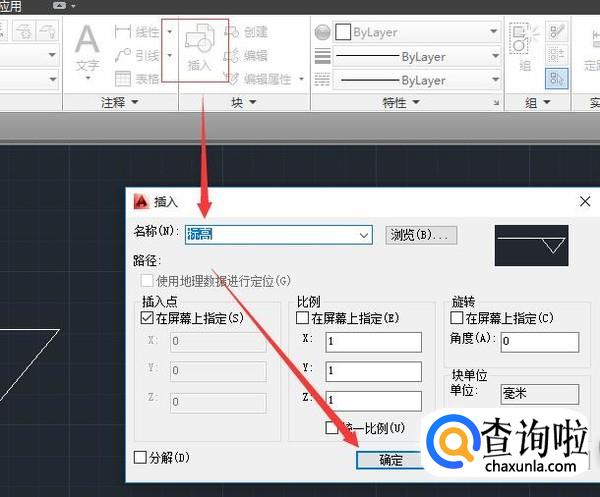Open the Insert (插入) block tool
The width and height of the screenshot is (600, 497).
(x=199, y=49)
